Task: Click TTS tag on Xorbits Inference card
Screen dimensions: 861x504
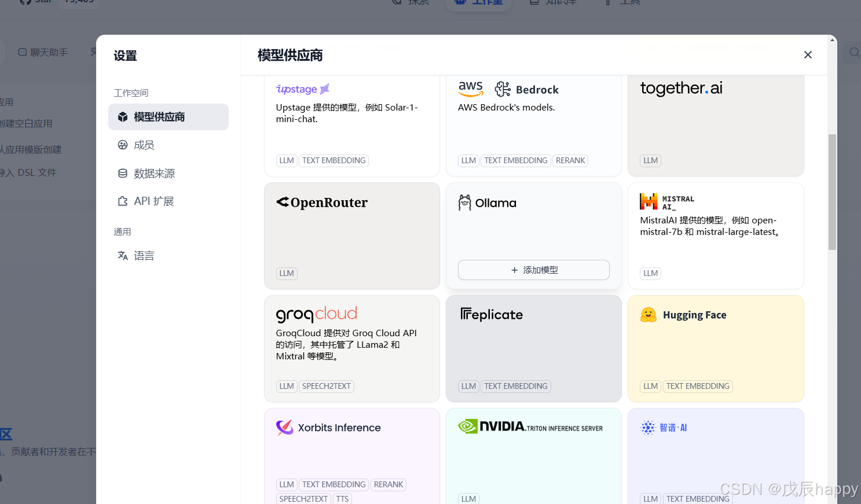Action: coord(343,499)
